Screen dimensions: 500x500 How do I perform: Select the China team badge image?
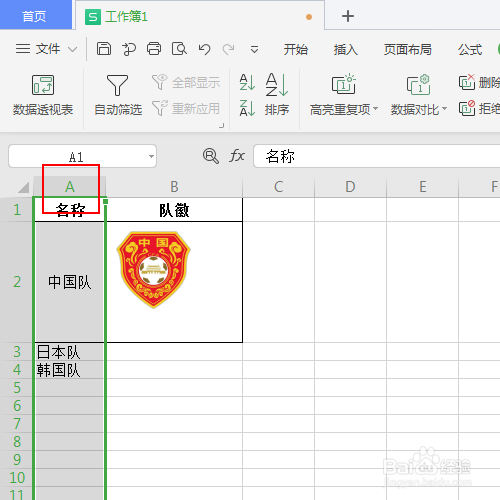coord(153,270)
